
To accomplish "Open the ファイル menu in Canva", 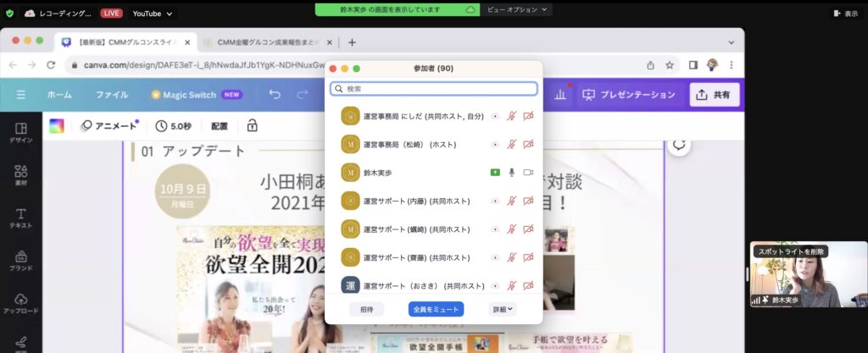I will [112, 95].
